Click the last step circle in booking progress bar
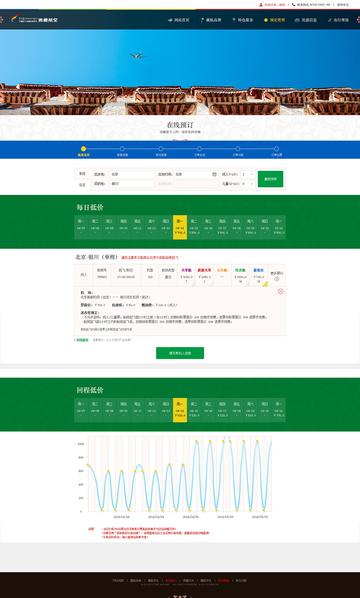Image resolution: width=360 pixels, height=598 pixels. click(x=276, y=149)
